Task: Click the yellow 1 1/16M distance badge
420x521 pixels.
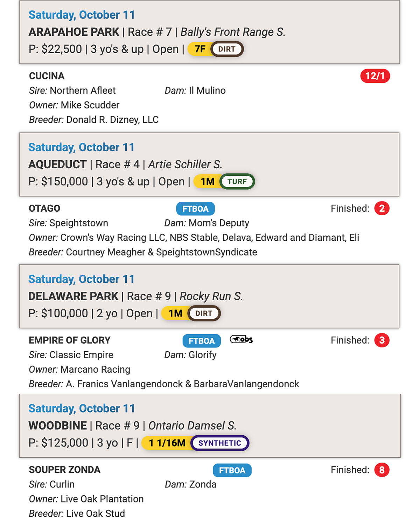Action: (x=167, y=443)
